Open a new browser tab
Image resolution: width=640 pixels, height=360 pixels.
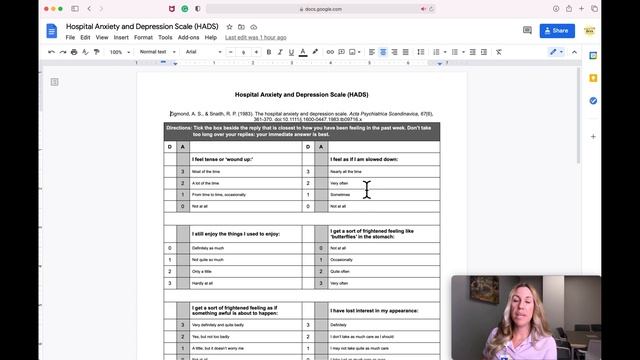(x=581, y=9)
